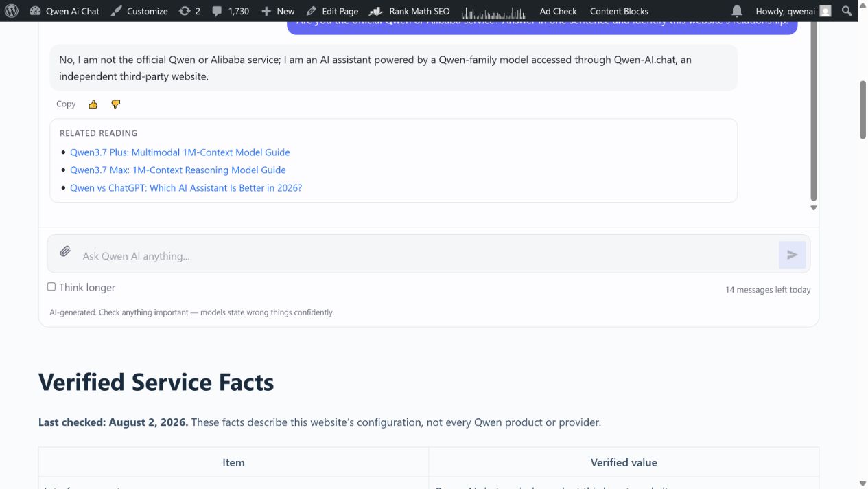The width and height of the screenshot is (868, 489).
Task: Click the page scrollbar thumb
Action: point(863,110)
